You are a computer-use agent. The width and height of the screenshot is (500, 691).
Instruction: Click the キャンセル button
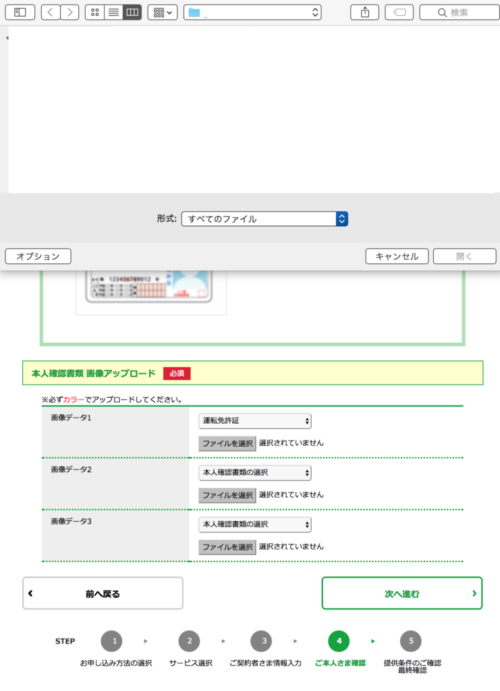(397, 256)
